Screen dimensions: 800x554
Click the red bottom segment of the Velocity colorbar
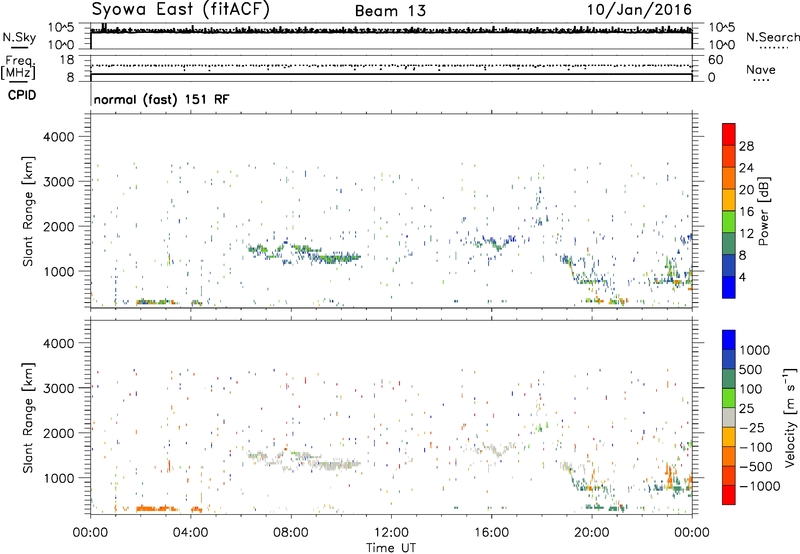pos(729,495)
